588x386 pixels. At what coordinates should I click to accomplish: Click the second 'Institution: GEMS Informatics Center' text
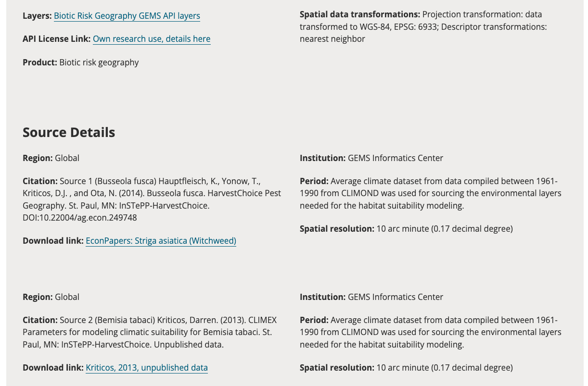coord(371,297)
